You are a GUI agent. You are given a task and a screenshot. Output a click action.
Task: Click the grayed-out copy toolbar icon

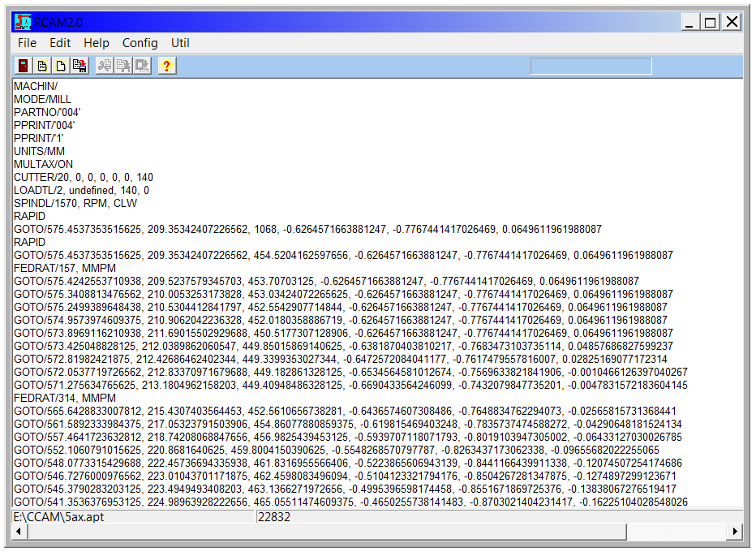pyautogui.click(x=123, y=67)
